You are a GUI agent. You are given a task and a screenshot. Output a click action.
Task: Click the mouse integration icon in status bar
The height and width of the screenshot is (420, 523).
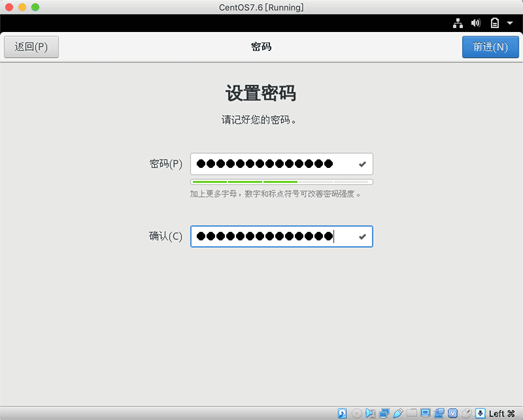pos(465,413)
